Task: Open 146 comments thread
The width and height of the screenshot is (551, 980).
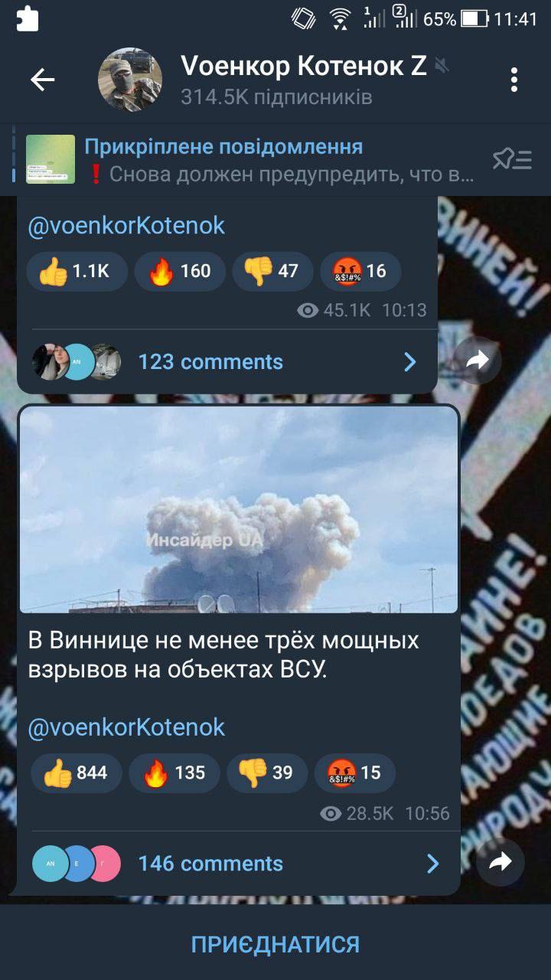Action: click(238, 864)
